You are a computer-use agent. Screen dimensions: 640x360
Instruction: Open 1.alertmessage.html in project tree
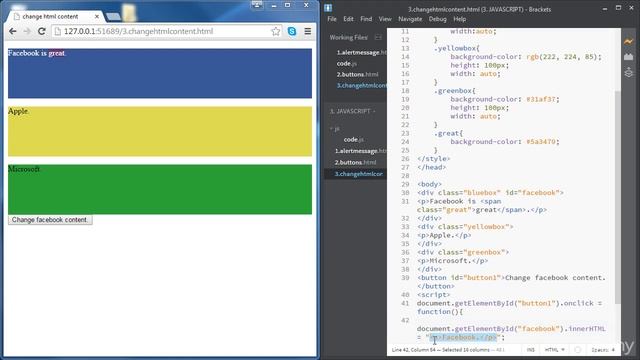pyautogui.click(x=360, y=151)
